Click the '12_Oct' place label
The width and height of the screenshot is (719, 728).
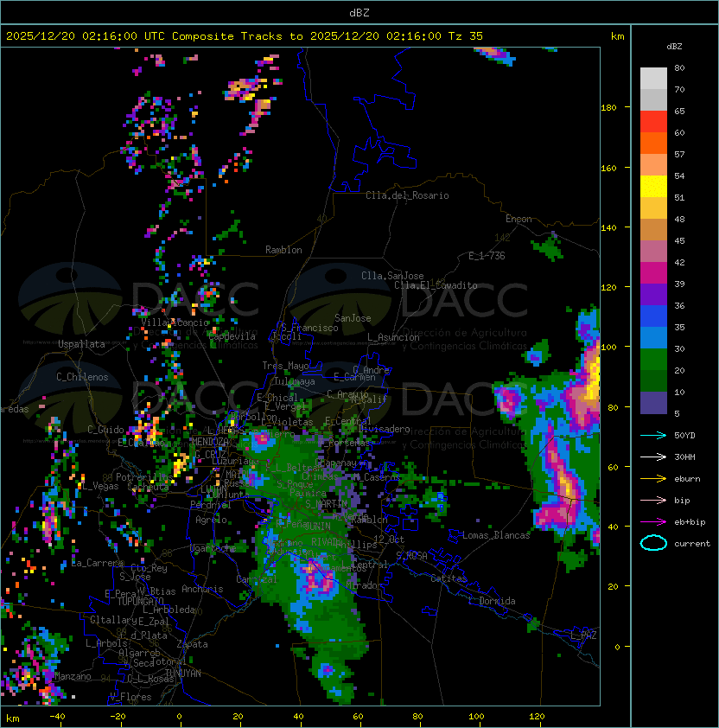click(x=389, y=540)
